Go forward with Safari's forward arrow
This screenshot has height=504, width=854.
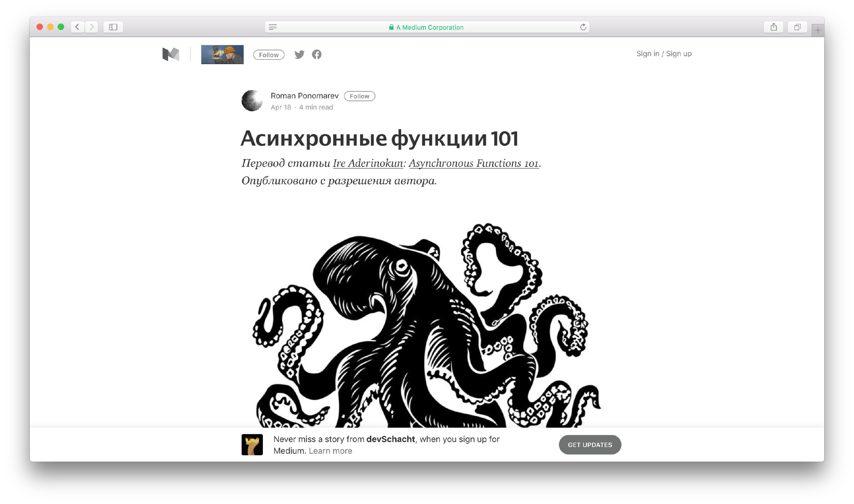tap(92, 27)
